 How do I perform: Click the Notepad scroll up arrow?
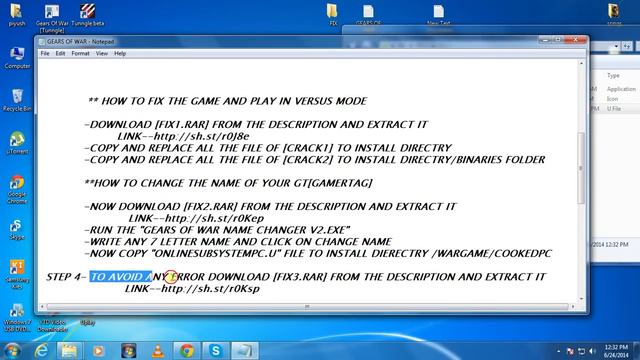click(581, 64)
